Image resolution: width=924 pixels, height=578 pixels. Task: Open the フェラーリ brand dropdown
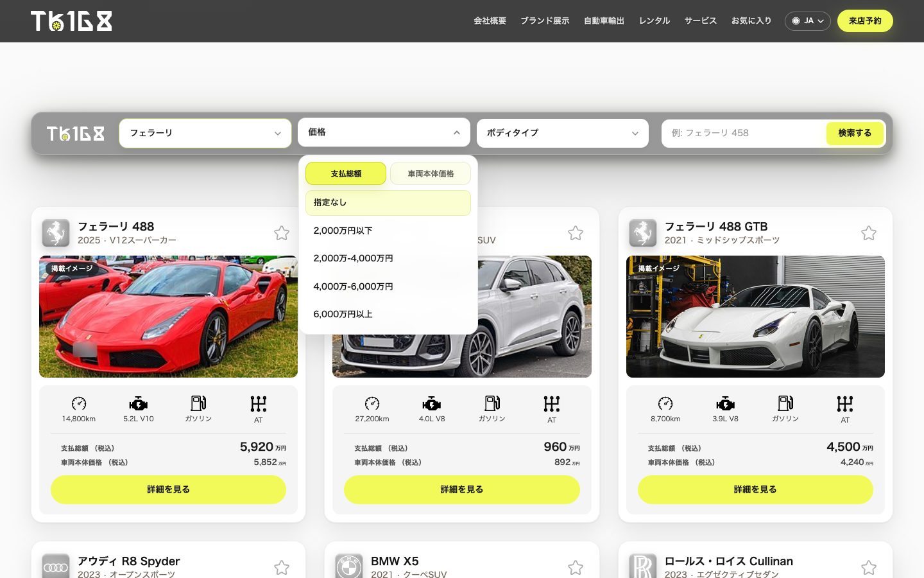tap(205, 133)
